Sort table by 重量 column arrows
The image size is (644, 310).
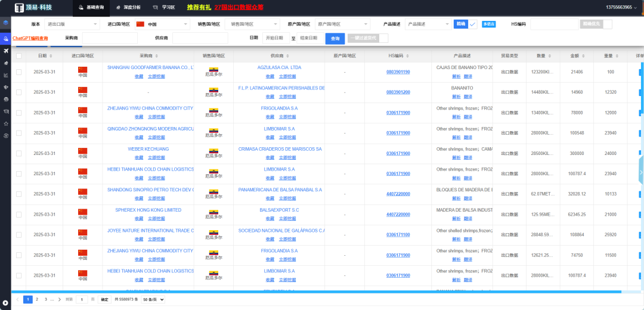pos(617,56)
